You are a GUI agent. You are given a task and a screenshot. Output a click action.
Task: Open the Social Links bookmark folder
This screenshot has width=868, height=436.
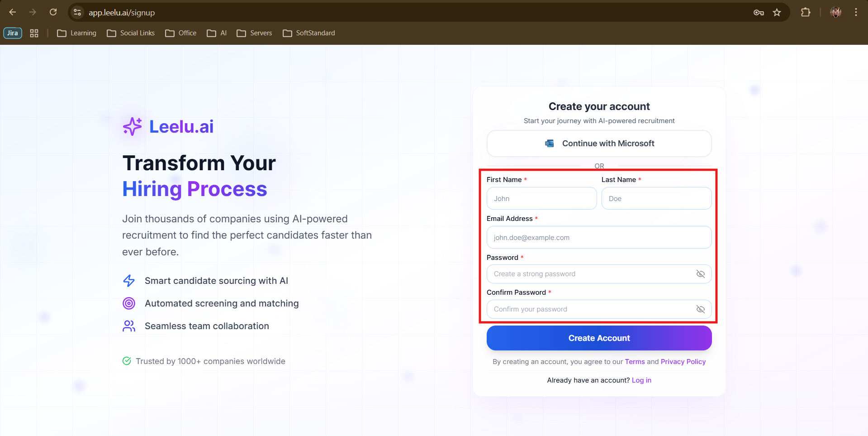131,33
